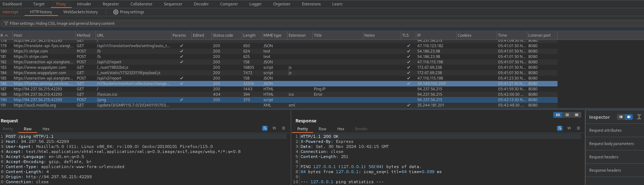Viewport: 644px width, 185px height.
Task: Sort table by Host column
Action: [44, 35]
